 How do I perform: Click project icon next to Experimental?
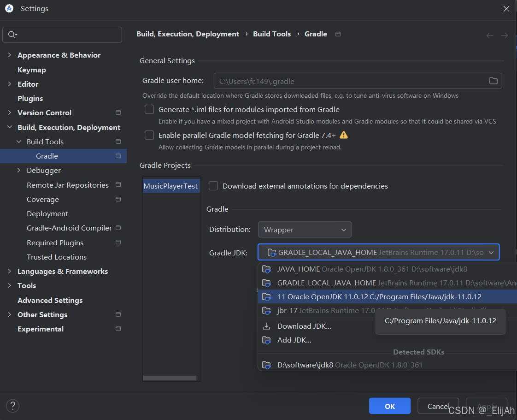coord(118,329)
